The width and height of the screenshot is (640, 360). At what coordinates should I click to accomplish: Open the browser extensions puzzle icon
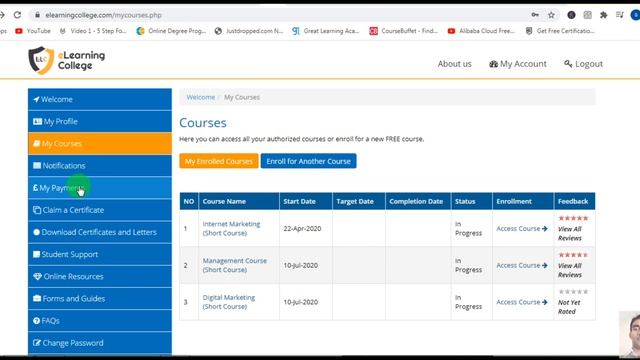coord(603,15)
